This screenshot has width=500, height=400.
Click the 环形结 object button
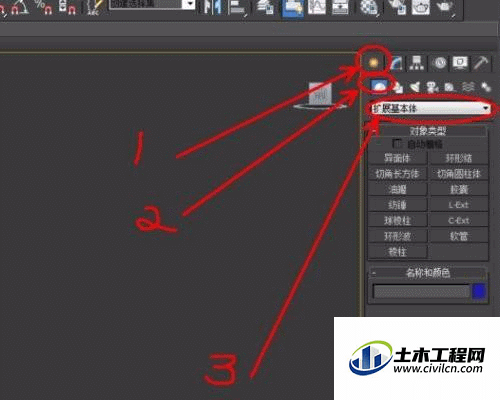point(459,158)
